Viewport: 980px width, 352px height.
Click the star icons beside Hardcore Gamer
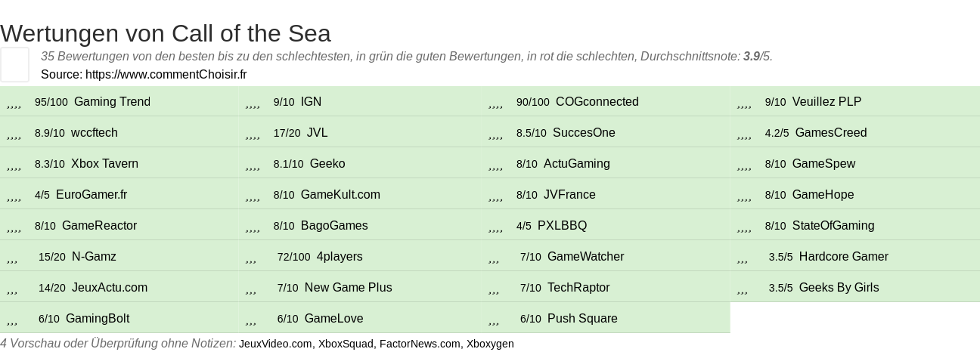(743, 257)
